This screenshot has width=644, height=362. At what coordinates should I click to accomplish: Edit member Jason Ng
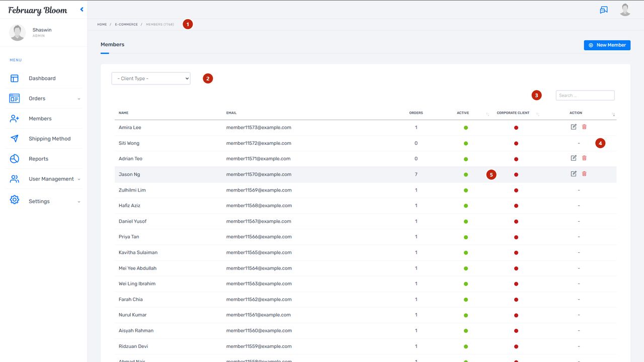coord(574,173)
